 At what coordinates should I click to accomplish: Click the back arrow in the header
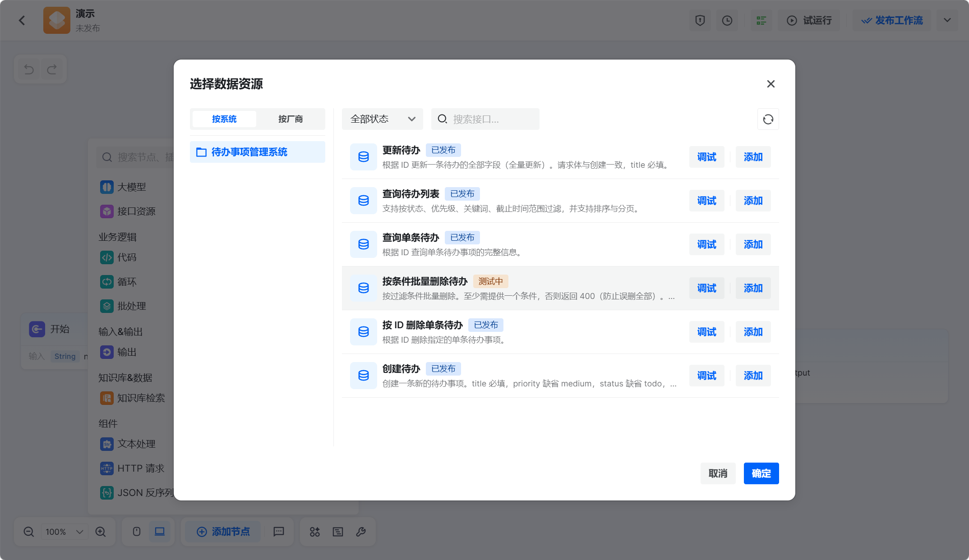[22, 20]
